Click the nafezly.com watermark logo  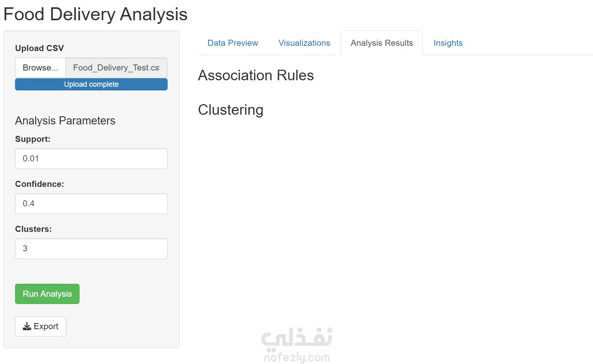tap(297, 345)
